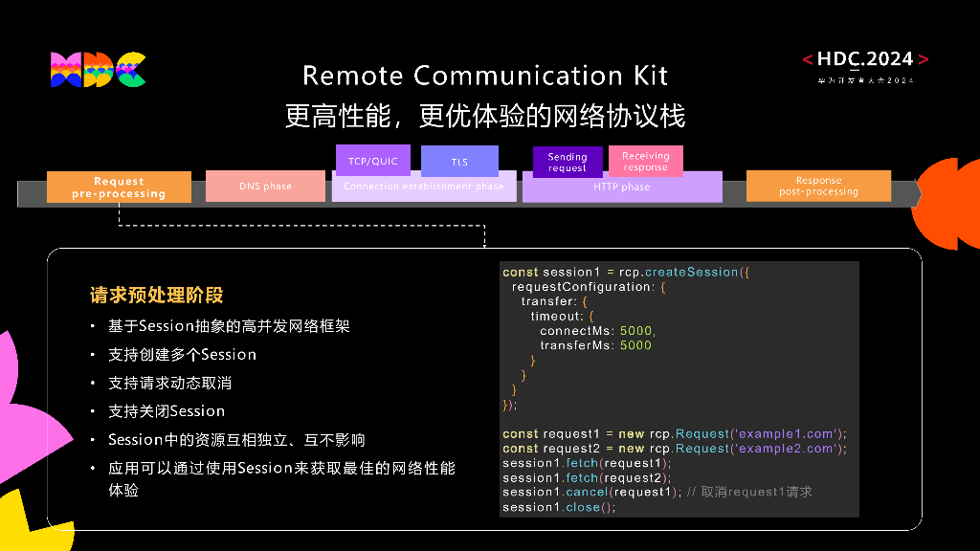Click the example1.com string in the code
Image resolution: width=980 pixels, height=551 pixels.
point(790,433)
